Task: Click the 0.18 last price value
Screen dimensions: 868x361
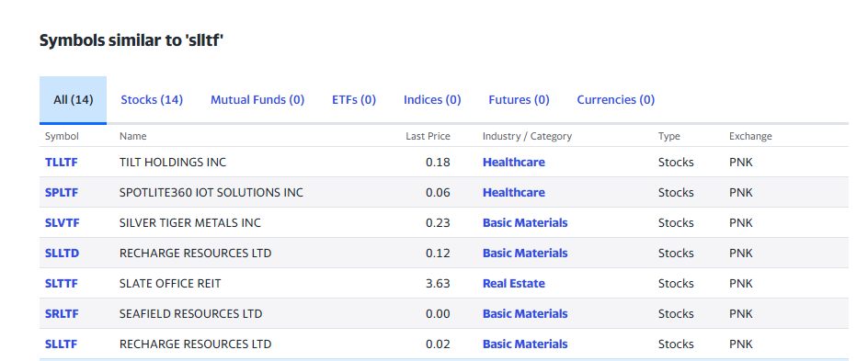Action: click(x=438, y=163)
